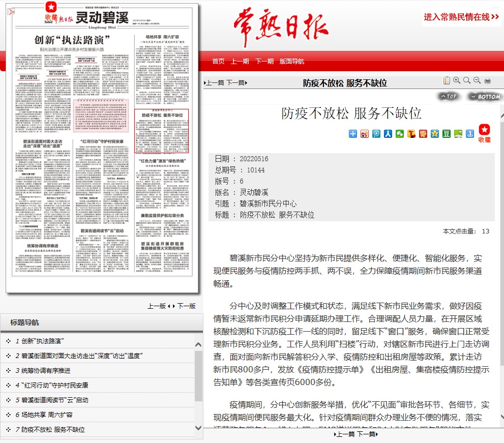Click the issue number 10144
Screen dimensions: 504x443
pyautogui.click(x=256, y=170)
